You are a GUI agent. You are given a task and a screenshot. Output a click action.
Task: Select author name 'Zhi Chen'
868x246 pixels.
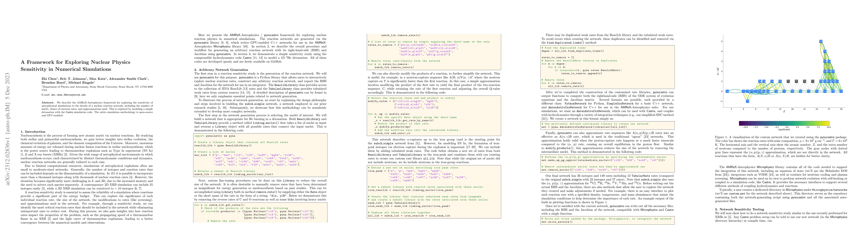click(x=49, y=79)
